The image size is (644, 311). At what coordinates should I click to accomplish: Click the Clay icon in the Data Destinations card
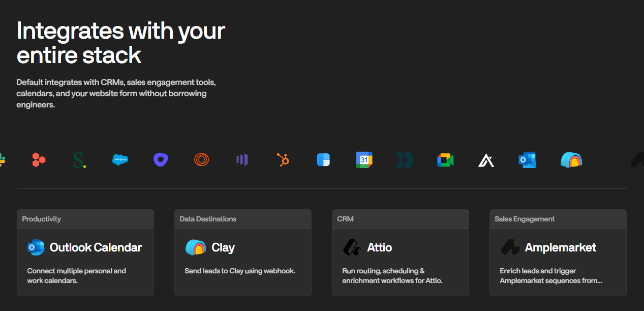(x=196, y=248)
